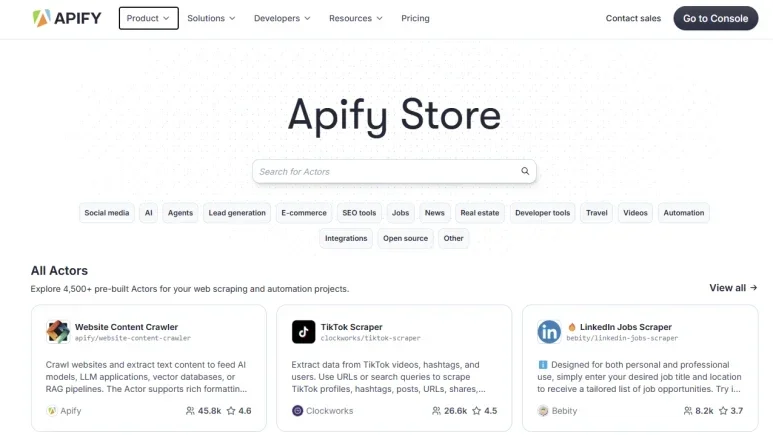Click the Apify author avatar on card
The height and width of the screenshot is (435, 773).
coord(52,411)
